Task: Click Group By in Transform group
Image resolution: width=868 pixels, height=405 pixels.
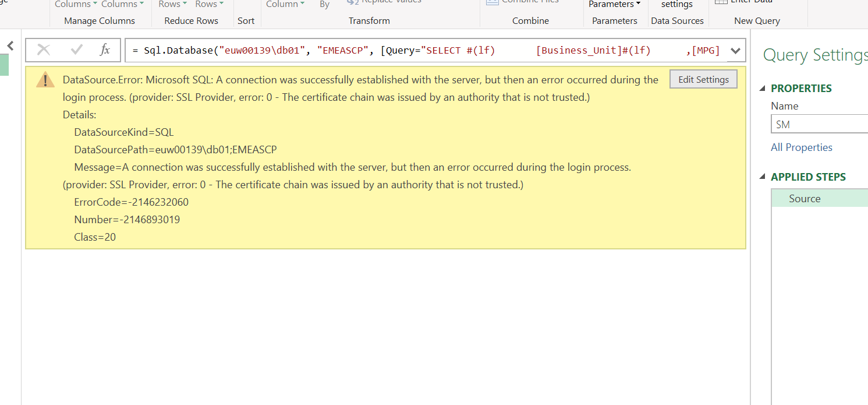Action: (x=324, y=5)
